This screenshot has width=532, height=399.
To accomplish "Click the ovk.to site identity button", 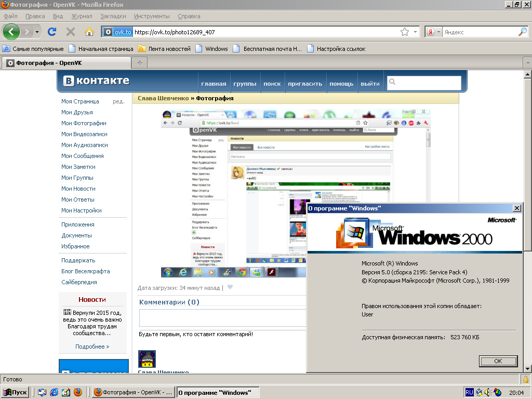I will click(x=118, y=32).
